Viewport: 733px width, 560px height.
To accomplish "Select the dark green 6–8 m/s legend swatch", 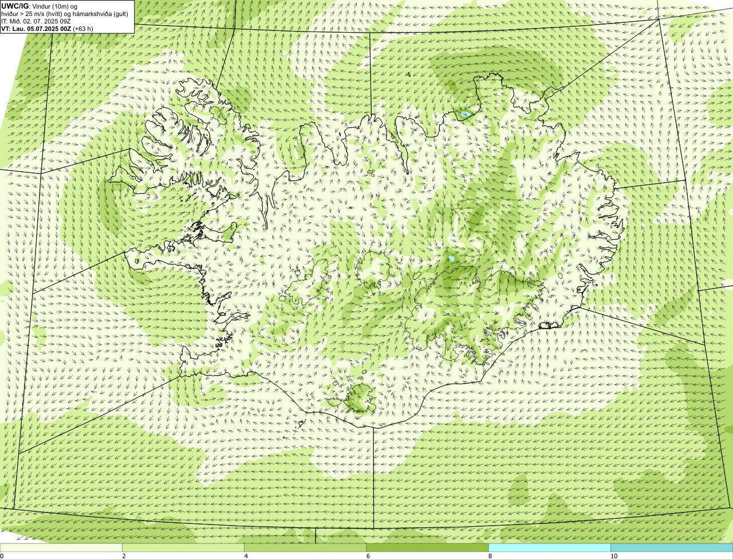I will (427, 547).
